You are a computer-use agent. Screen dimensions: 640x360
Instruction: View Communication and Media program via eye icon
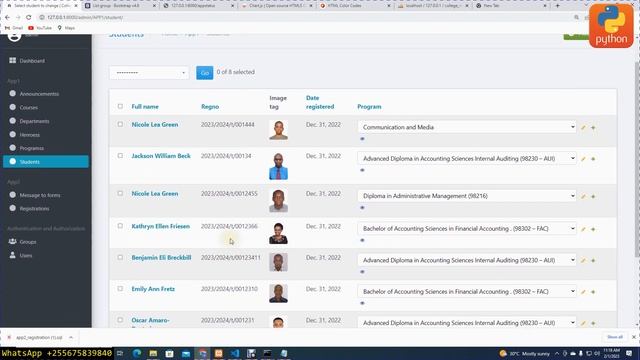(x=362, y=139)
